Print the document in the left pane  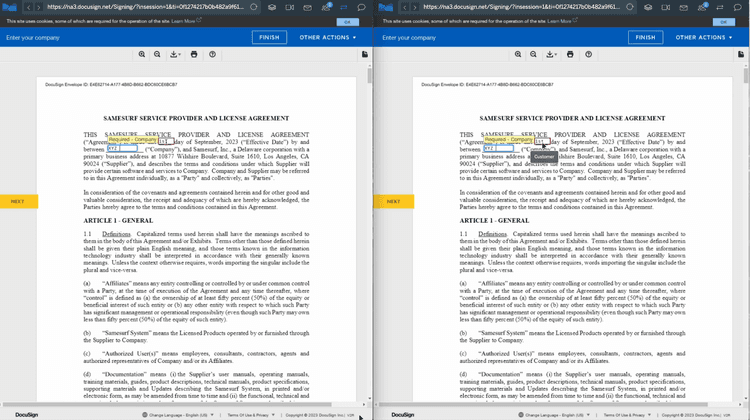[x=194, y=55]
